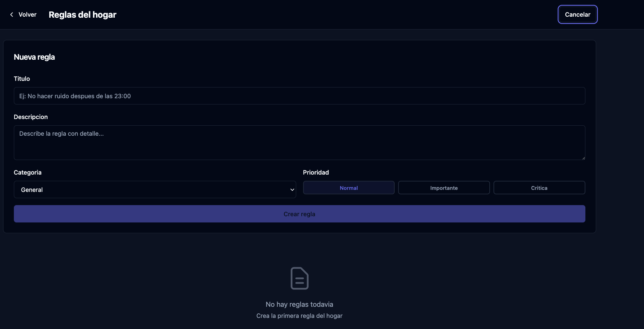Image resolution: width=644 pixels, height=329 pixels.
Task: Click the No hay reglas todavia message
Action: click(299, 304)
